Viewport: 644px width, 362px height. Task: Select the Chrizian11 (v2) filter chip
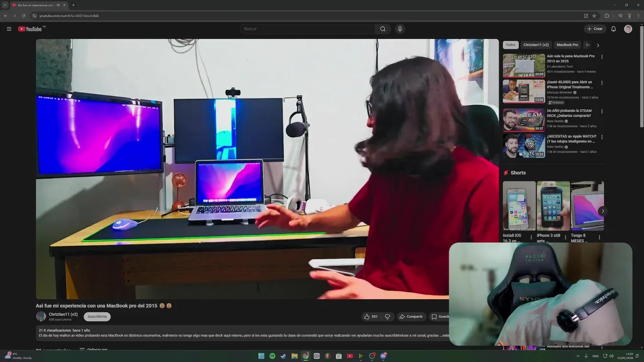pyautogui.click(x=536, y=45)
